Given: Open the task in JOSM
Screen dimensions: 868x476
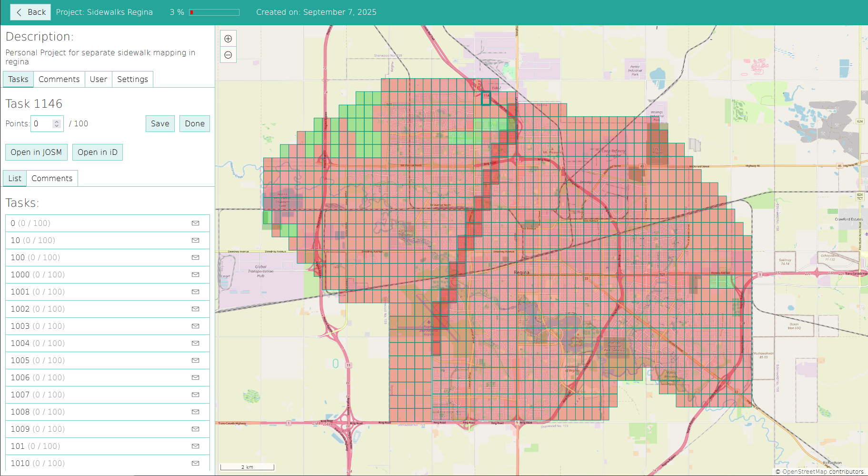Looking at the screenshot, I should (x=36, y=152).
